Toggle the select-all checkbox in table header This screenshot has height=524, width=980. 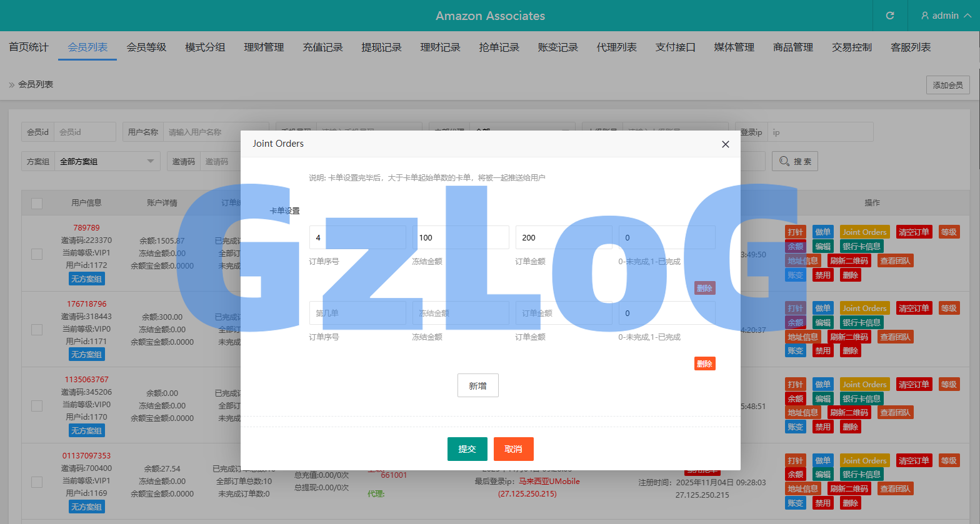tap(37, 203)
